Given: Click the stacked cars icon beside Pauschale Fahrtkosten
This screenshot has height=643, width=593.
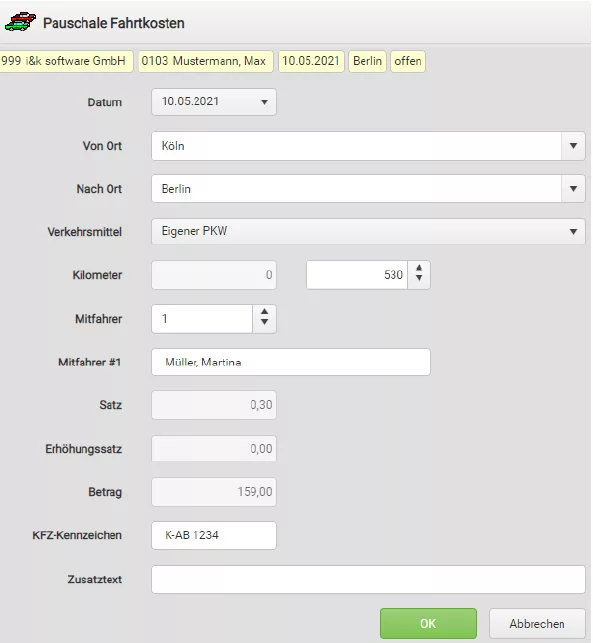Looking at the screenshot, I should (20, 22).
